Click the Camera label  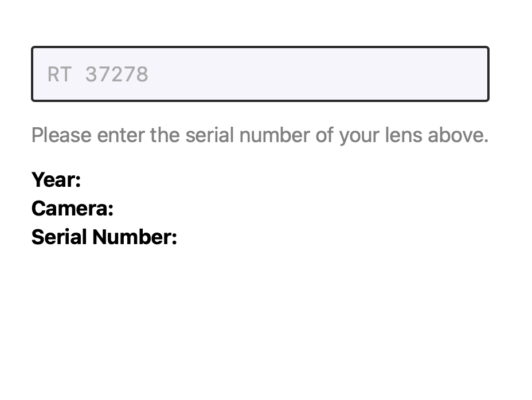[x=72, y=209]
